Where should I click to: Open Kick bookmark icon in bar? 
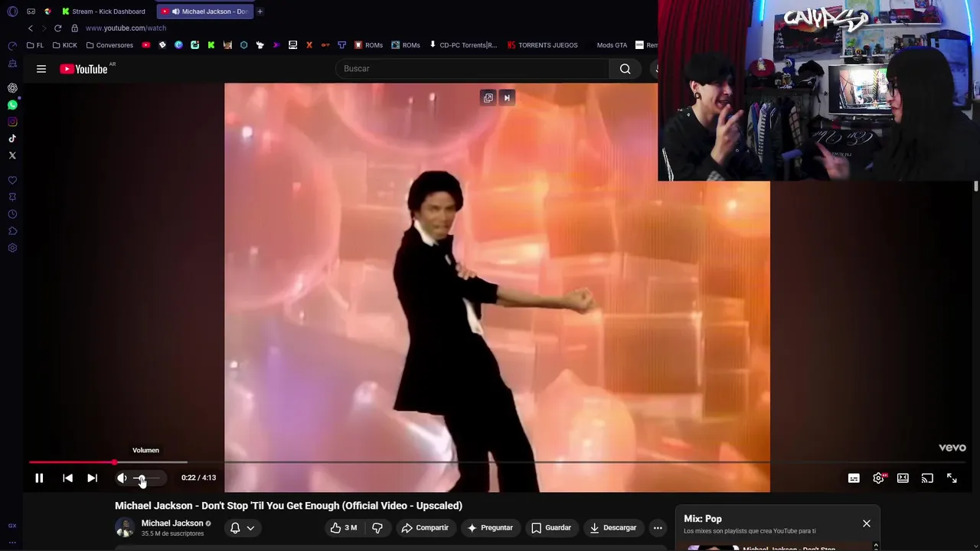coord(211,45)
